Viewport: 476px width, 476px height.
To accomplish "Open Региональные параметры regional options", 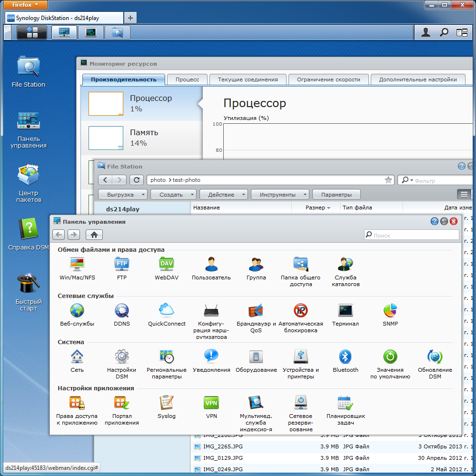I will coord(166,364).
